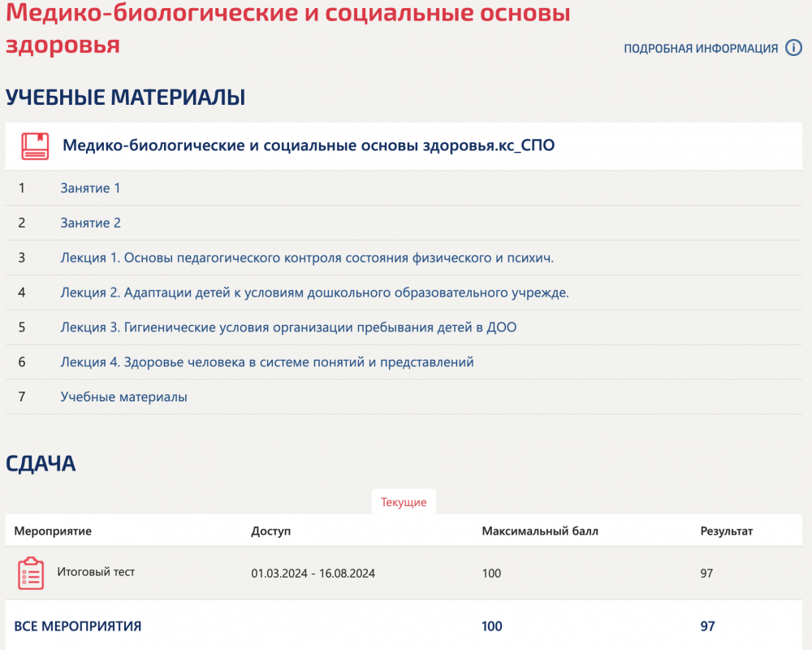Click the clipboard test icon
The image size is (812, 650).
tap(31, 574)
